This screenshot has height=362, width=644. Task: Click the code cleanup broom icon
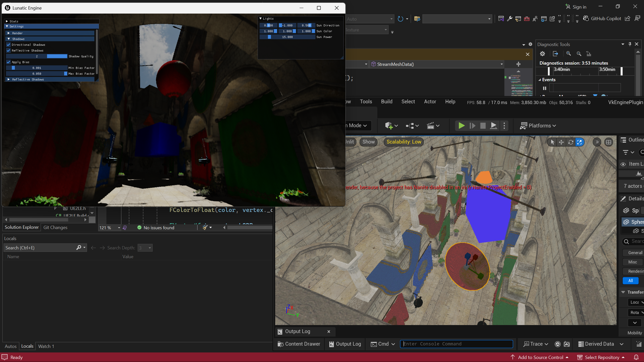click(205, 228)
